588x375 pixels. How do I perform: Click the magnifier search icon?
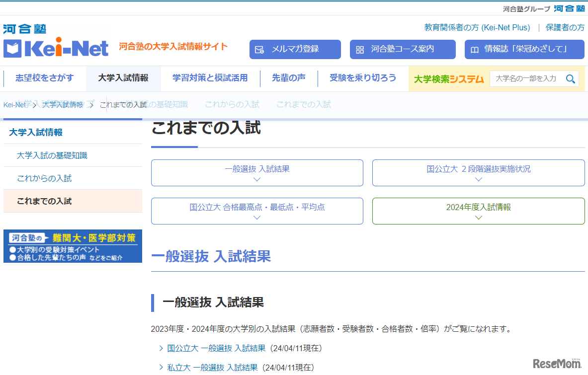(x=570, y=79)
